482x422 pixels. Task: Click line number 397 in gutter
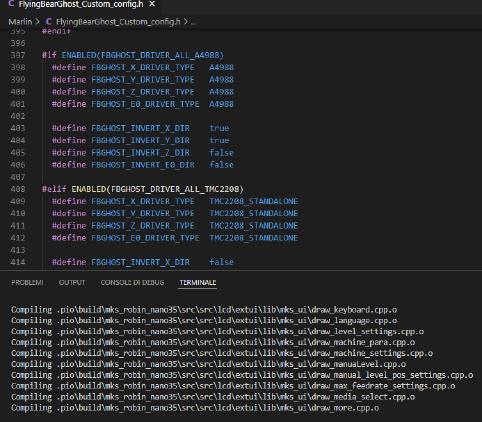[18, 55]
